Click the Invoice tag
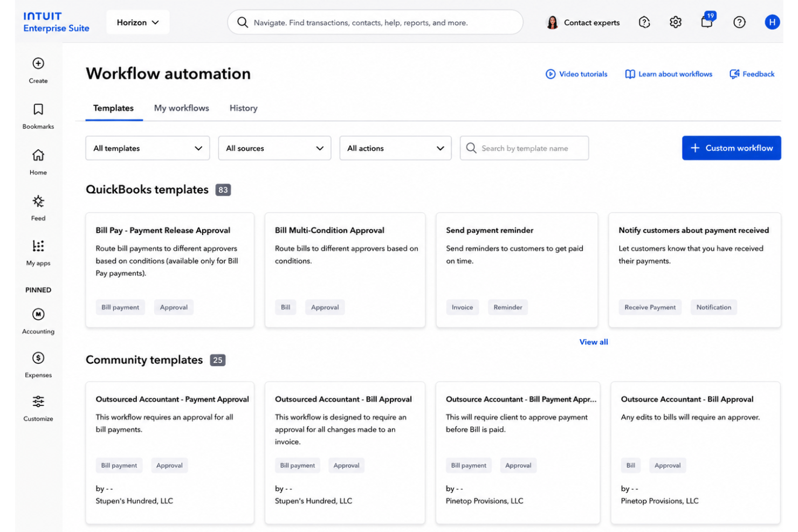 pyautogui.click(x=462, y=307)
